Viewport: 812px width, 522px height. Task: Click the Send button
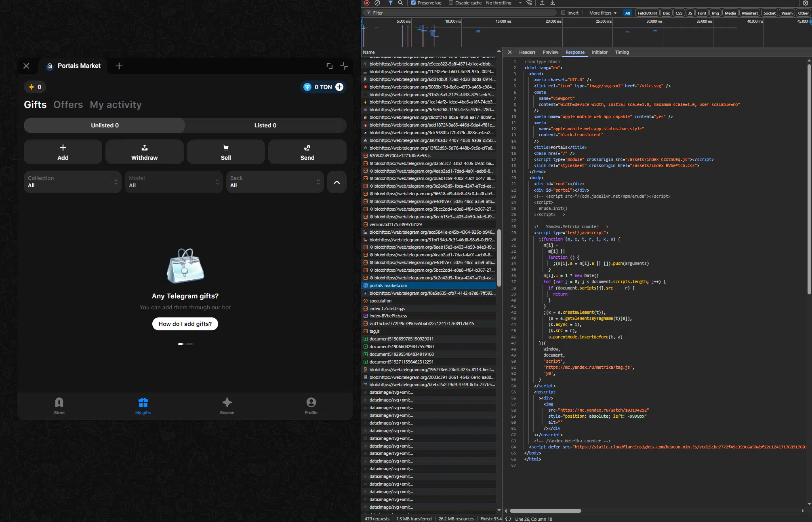(x=307, y=152)
